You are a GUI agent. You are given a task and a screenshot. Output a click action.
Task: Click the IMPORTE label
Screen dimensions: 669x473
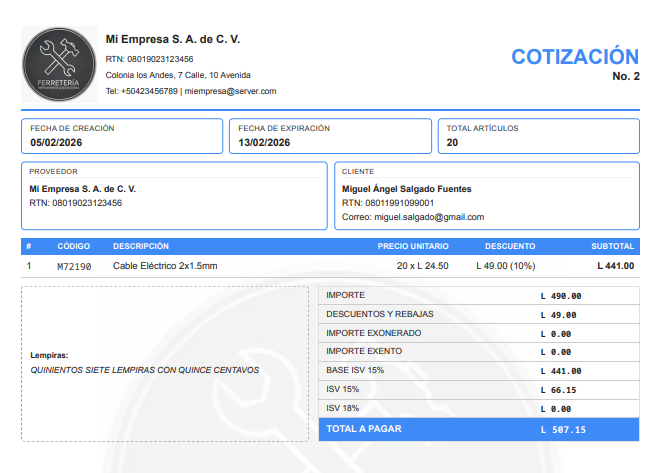[x=346, y=295]
